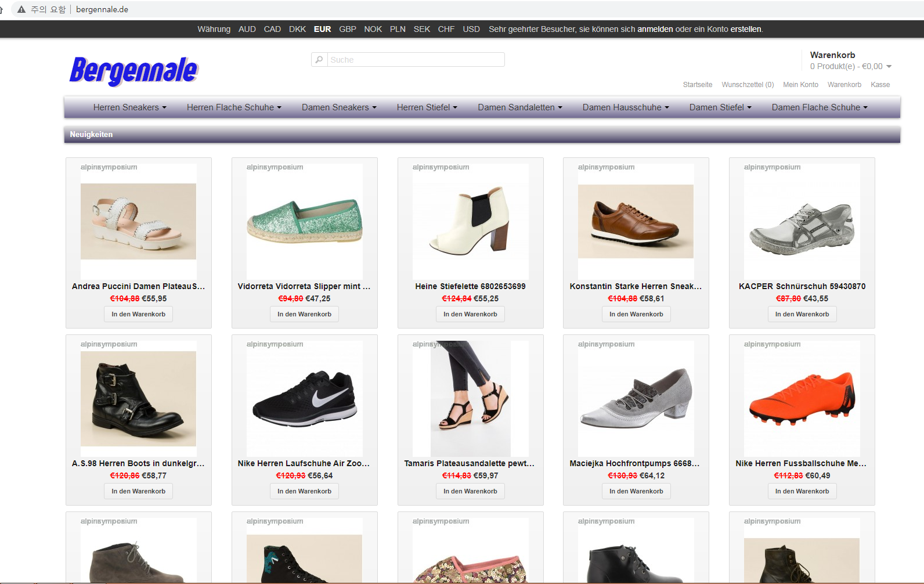Click the Bergennale logo

(x=133, y=71)
